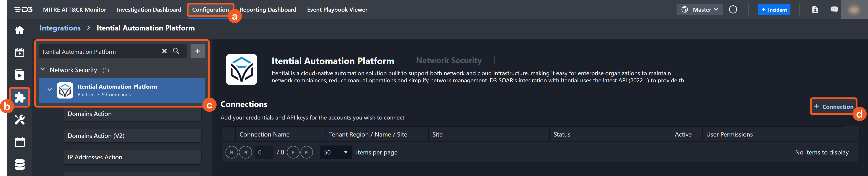Viewport: 868px width, 176px height.
Task: Open the wrench and screwdriver utilities icon
Action: point(20,120)
